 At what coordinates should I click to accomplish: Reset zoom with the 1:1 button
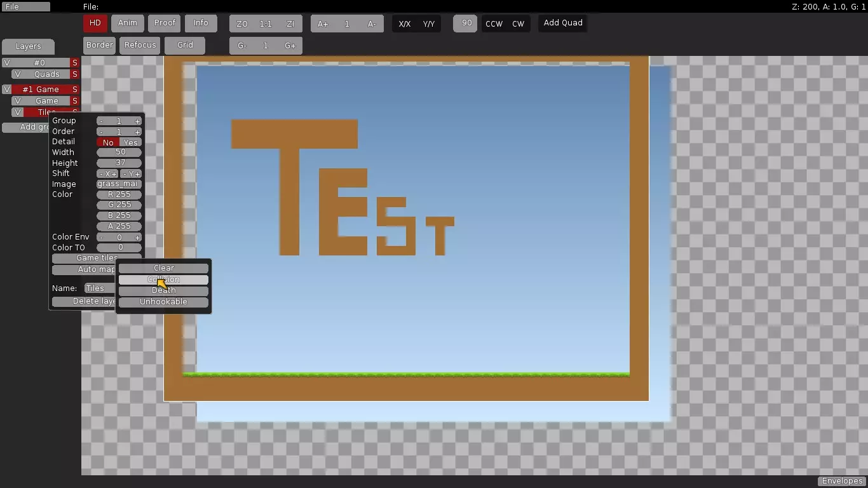(x=266, y=24)
